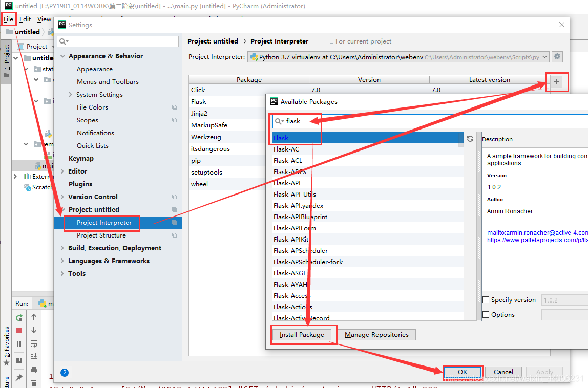Click the project-level icon next to Scopes
The width and height of the screenshot is (588, 388).
pyautogui.click(x=174, y=120)
